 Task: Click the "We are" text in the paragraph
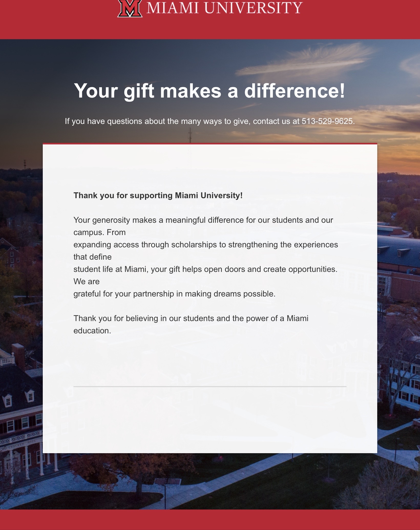coord(86,281)
